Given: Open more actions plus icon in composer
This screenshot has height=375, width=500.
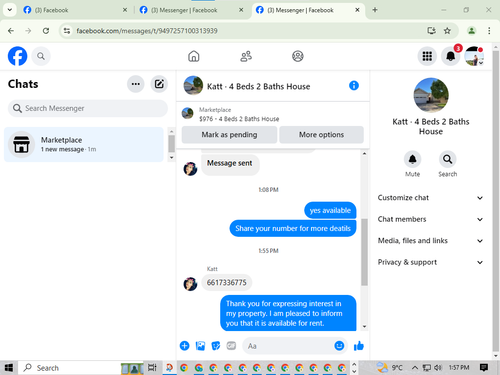Looking at the screenshot, I should [x=184, y=346].
